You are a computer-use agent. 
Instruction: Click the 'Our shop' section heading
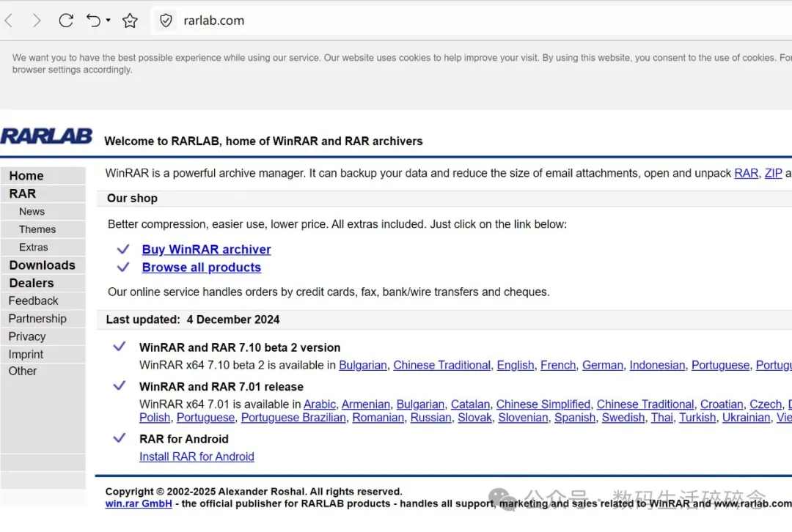[x=132, y=199]
